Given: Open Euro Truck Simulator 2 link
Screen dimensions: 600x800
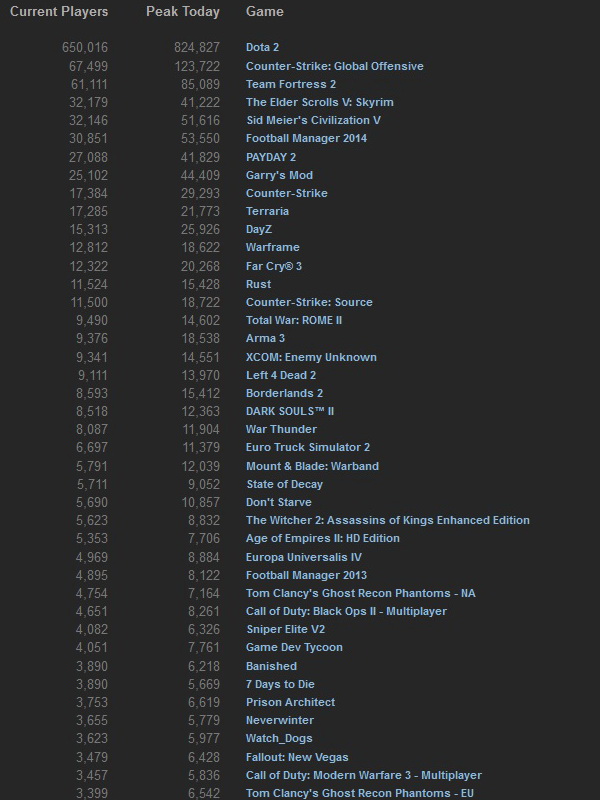Looking at the screenshot, I should pos(308,447).
